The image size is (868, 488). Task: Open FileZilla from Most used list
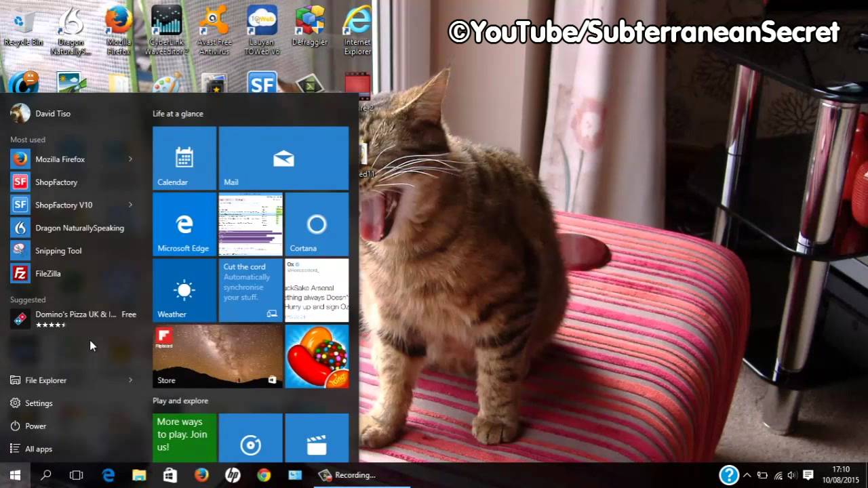72,274
